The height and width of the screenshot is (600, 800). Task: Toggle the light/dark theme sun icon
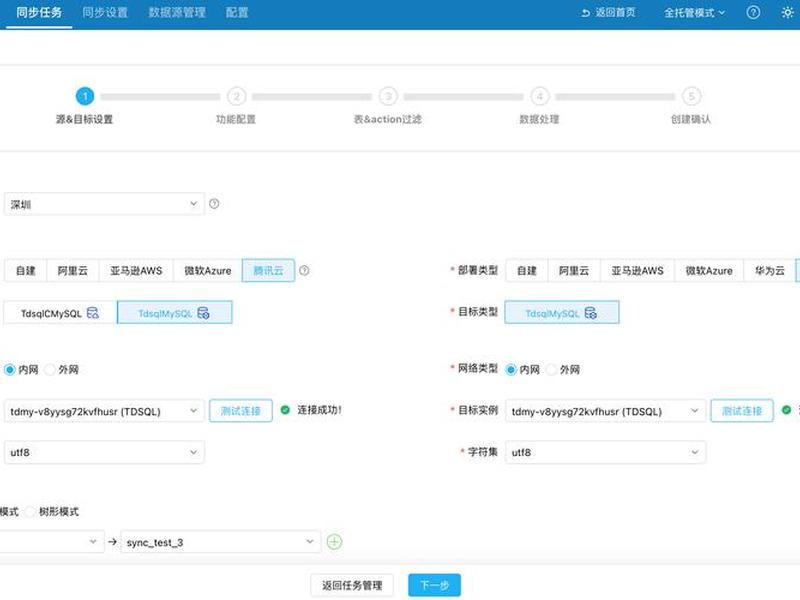click(788, 13)
